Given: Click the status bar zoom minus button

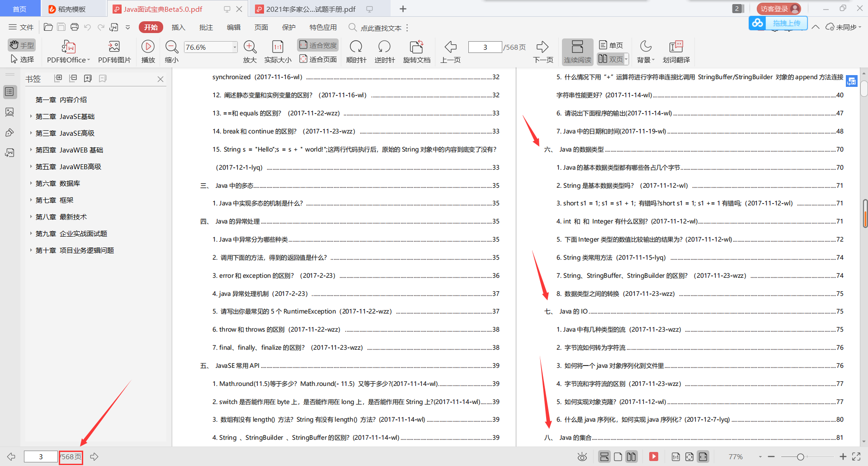Looking at the screenshot, I should click(771, 456).
